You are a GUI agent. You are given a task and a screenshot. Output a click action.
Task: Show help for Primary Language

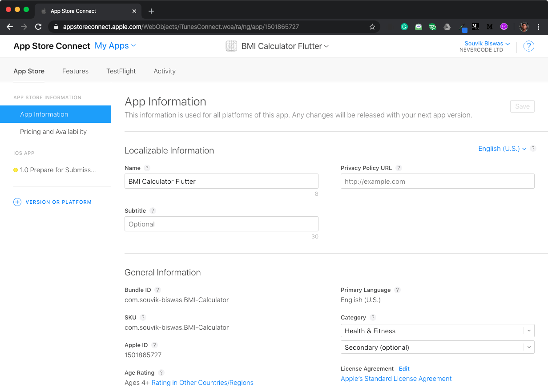tap(398, 290)
